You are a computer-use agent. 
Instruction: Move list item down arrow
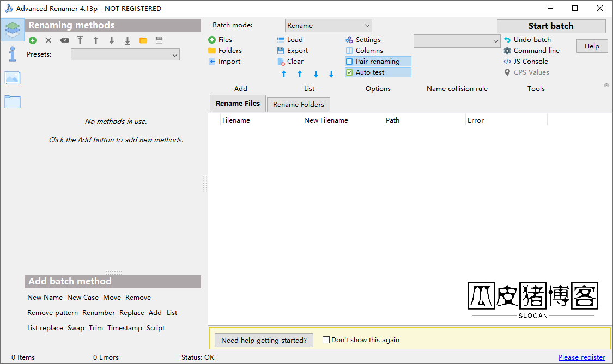pyautogui.click(x=316, y=74)
